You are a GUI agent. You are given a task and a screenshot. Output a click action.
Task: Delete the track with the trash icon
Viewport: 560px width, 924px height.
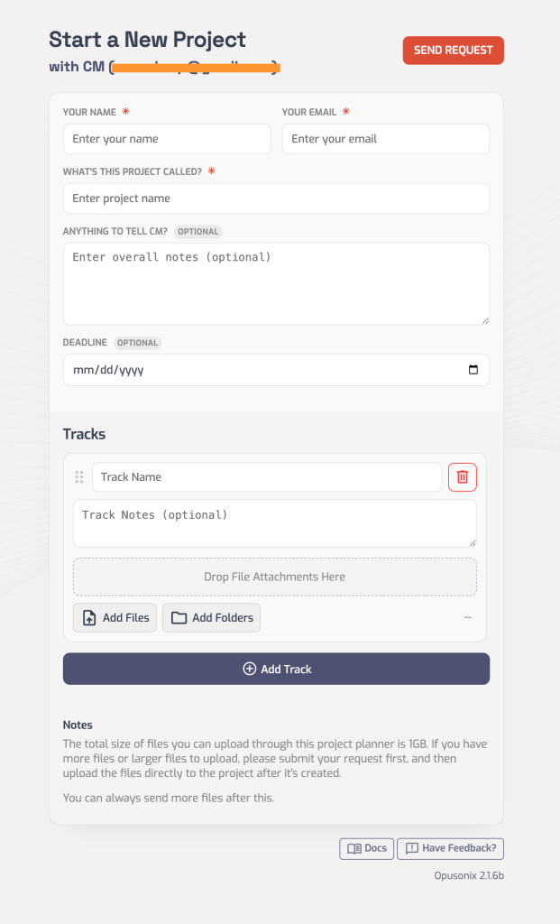(463, 476)
